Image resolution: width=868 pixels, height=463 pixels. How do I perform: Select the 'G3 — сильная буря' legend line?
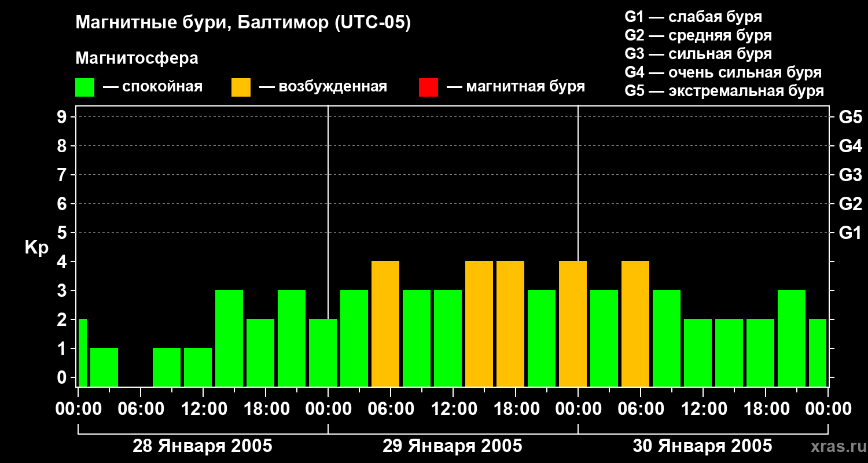coord(698,54)
